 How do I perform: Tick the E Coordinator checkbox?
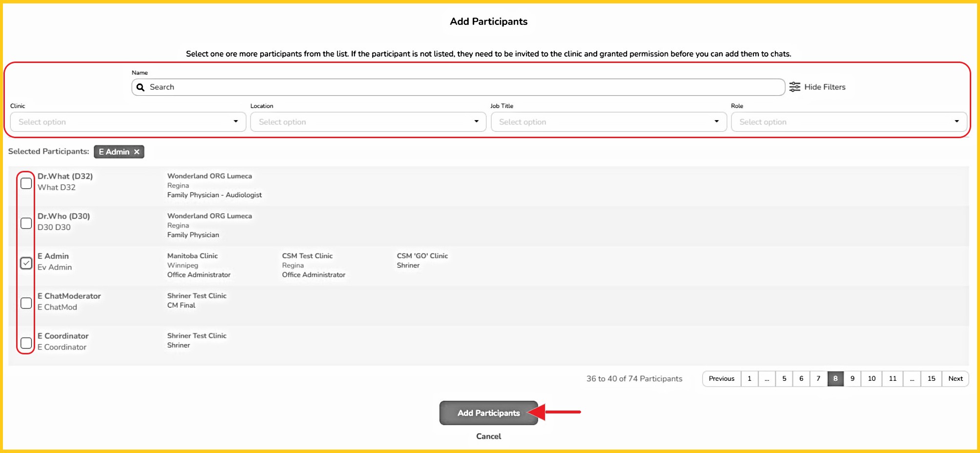point(26,343)
